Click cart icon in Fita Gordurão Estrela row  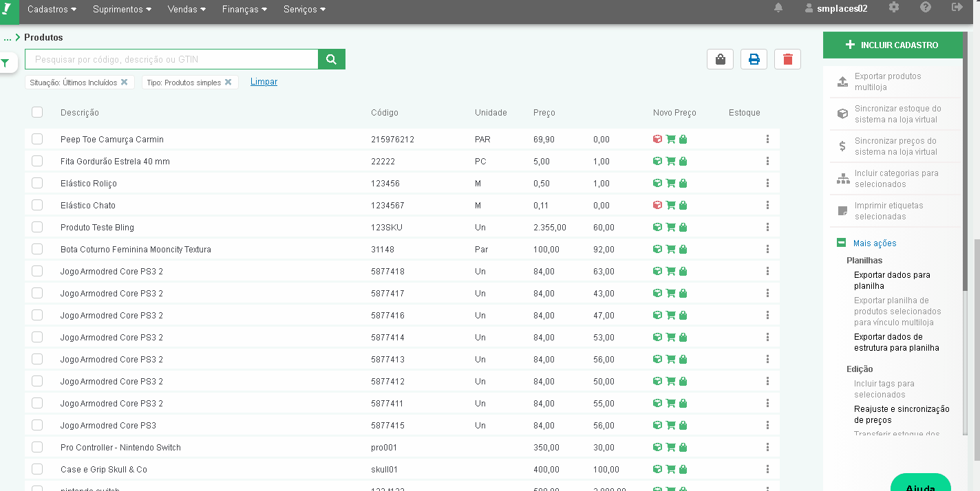point(670,162)
